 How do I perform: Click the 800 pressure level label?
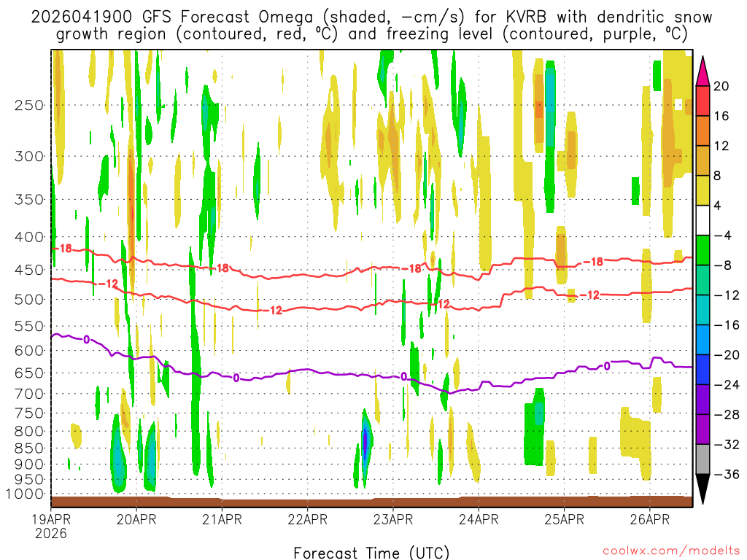click(x=29, y=432)
